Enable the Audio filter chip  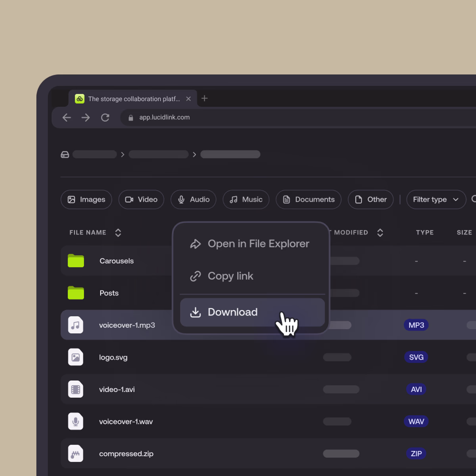[x=194, y=200]
